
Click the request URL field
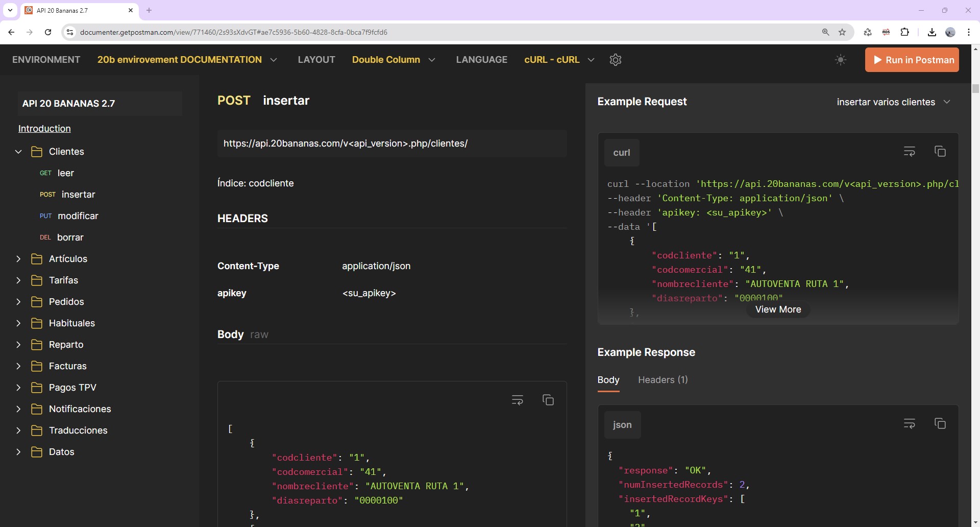click(x=392, y=143)
